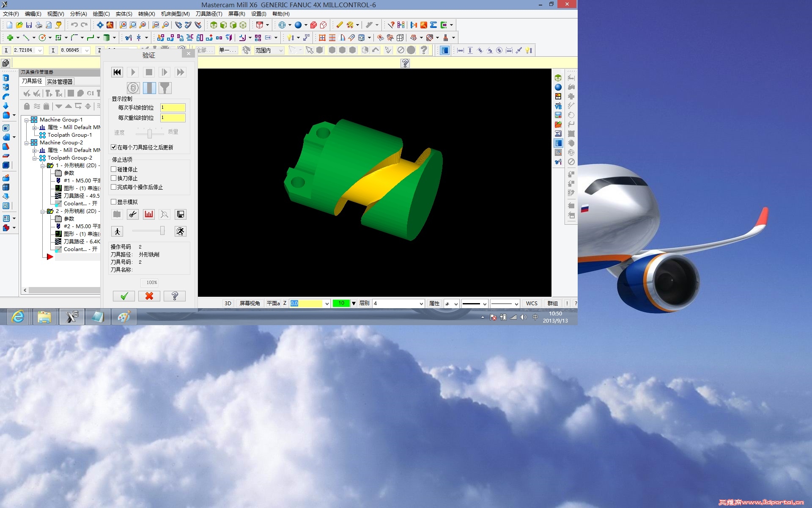Rewind the verify simulation to start
This screenshot has width=812, height=508.
click(x=117, y=72)
